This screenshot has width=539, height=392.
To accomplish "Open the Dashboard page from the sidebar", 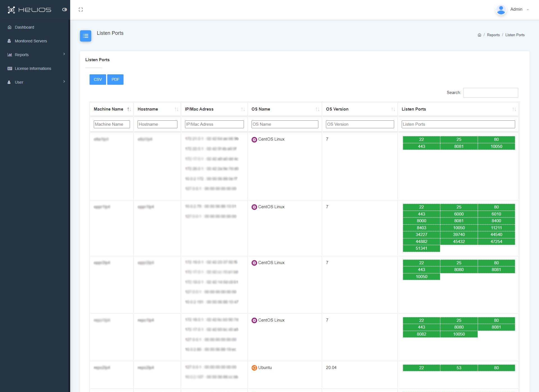I will pyautogui.click(x=24, y=27).
